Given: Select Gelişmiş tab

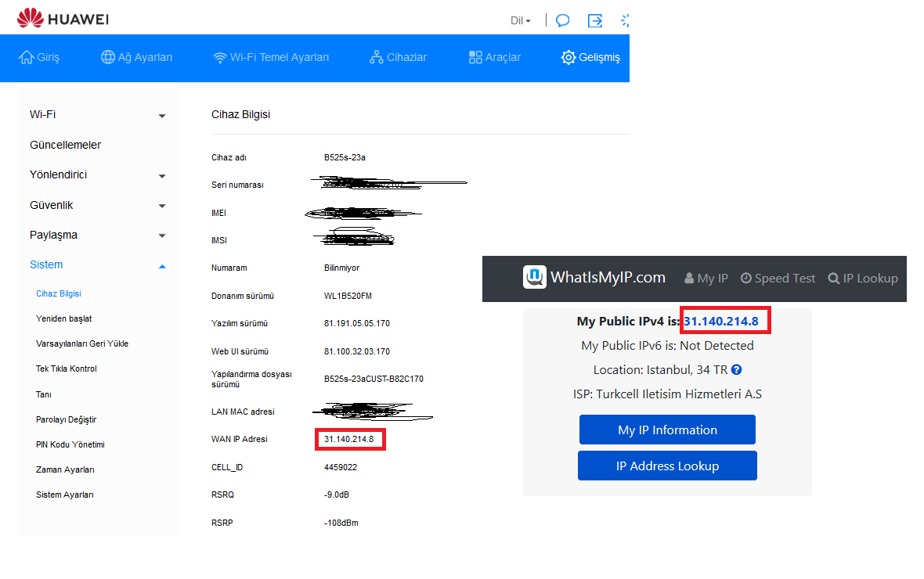Looking at the screenshot, I should click(x=590, y=57).
